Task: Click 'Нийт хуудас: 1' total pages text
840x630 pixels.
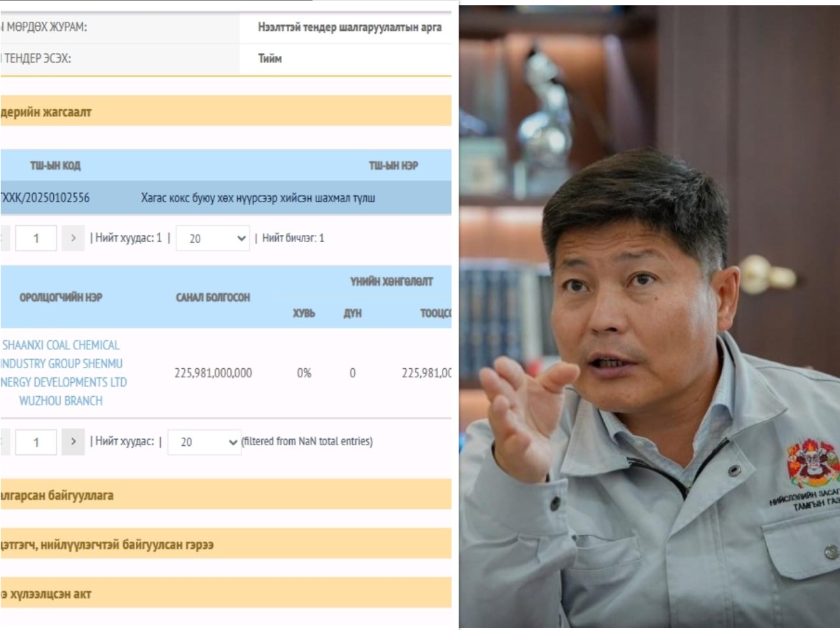Action: coord(129,238)
